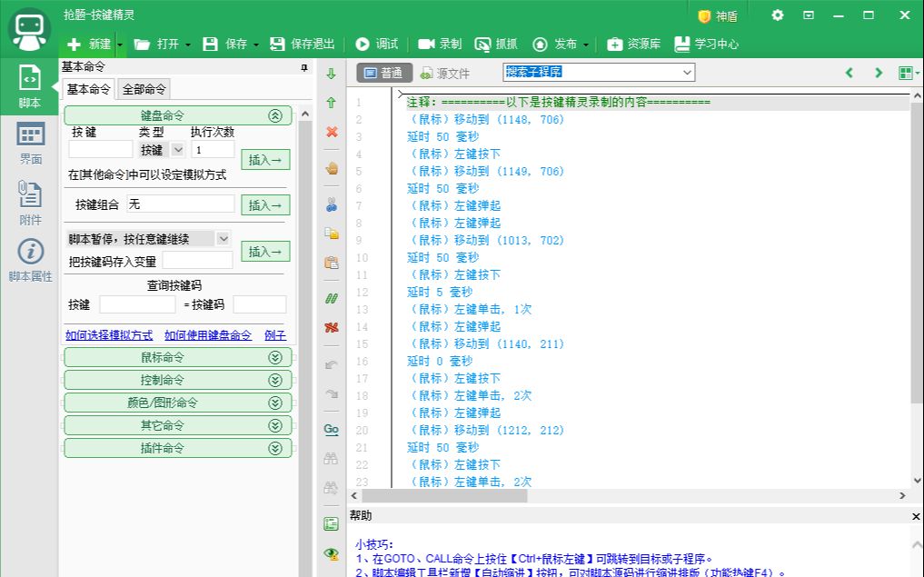Open the 例子 example link
This screenshot has width=924, height=577.
(x=275, y=335)
